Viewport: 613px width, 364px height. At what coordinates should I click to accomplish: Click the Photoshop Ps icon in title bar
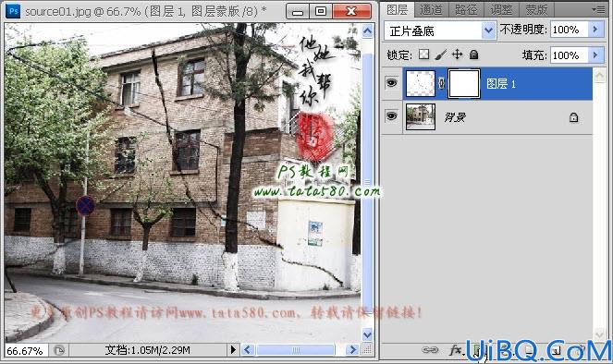[x=13, y=11]
